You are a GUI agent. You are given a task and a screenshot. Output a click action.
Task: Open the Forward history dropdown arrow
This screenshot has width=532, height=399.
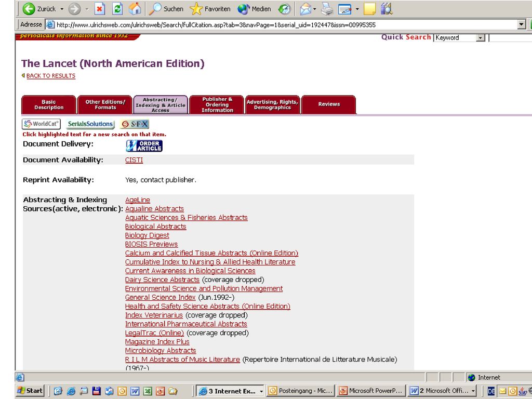pos(87,9)
